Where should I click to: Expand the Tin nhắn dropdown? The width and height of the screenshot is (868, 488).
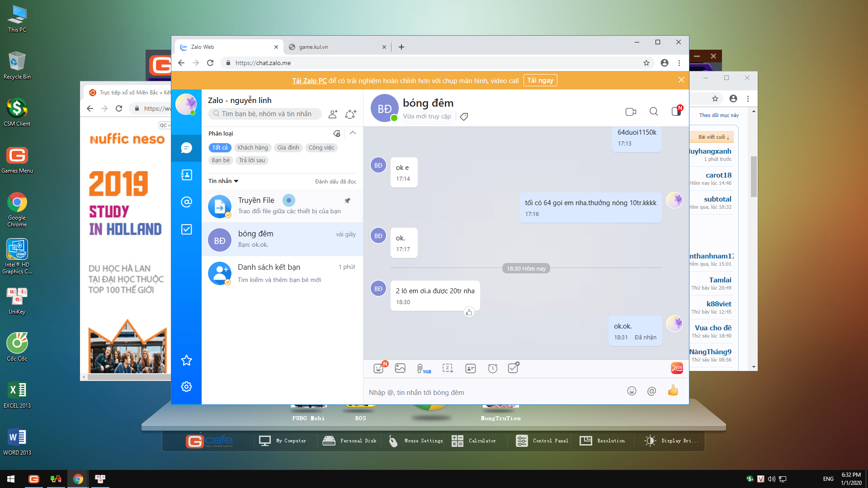(x=223, y=181)
